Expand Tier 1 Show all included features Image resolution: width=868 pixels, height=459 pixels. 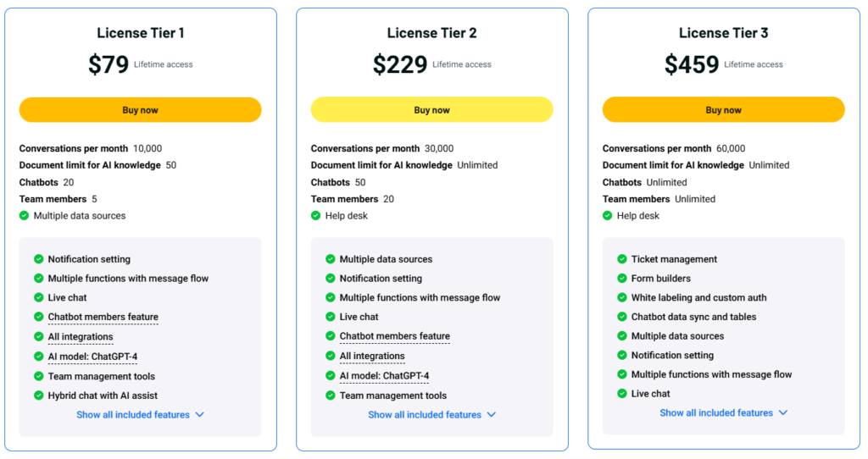coord(140,415)
